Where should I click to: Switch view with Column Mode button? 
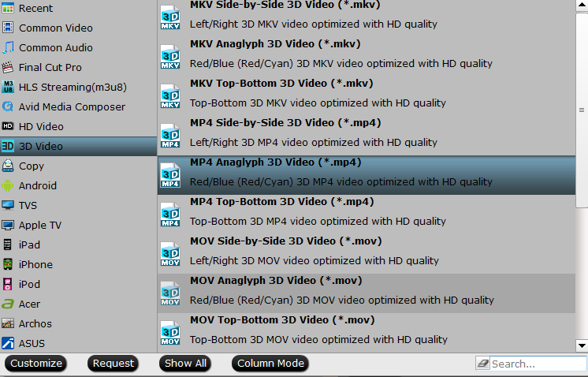tap(270, 363)
